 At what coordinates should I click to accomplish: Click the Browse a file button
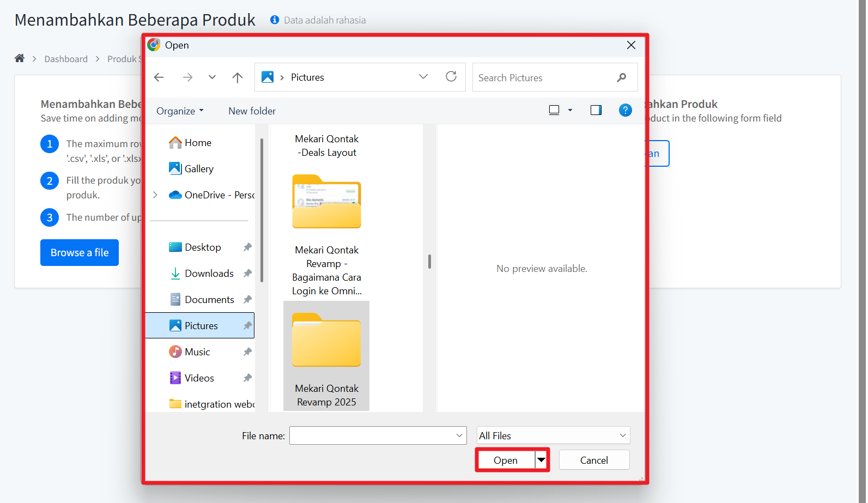click(80, 253)
